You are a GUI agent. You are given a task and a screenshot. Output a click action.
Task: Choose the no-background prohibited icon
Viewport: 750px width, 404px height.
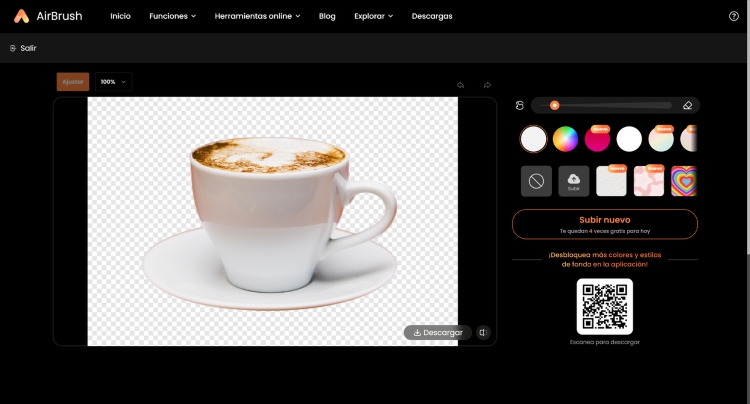536,181
